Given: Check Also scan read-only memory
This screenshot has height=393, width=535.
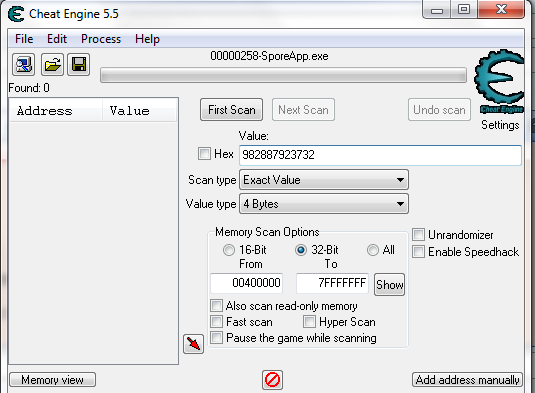Looking at the screenshot, I should point(216,305).
